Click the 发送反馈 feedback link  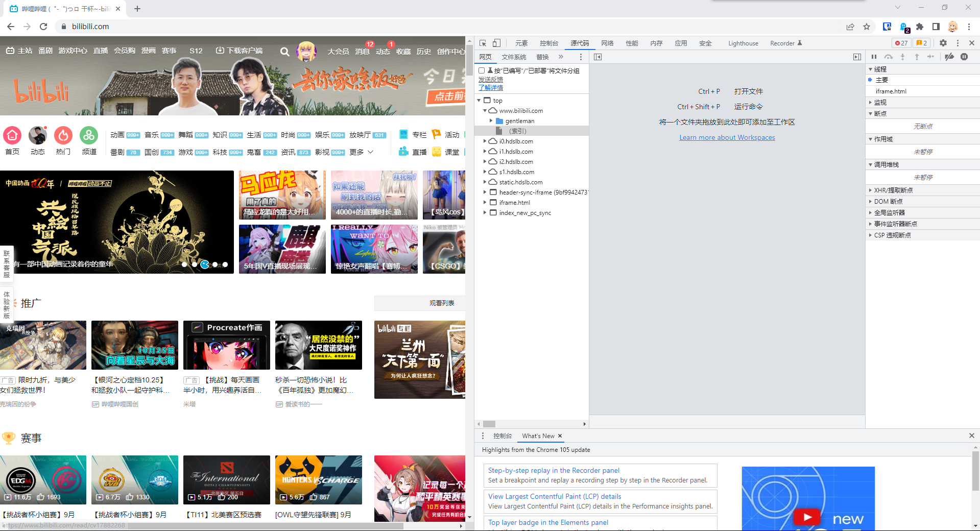(490, 80)
